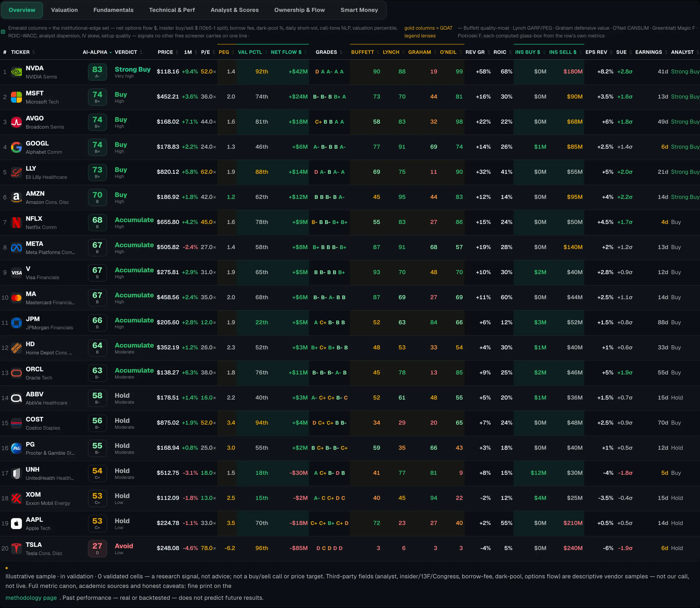Click NVDA's 83 A- alpha score badge

97,72
